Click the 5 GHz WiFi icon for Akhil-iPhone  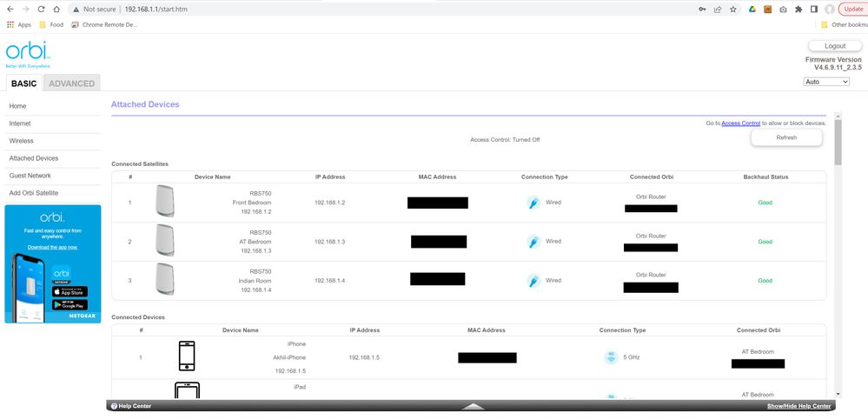[611, 357]
